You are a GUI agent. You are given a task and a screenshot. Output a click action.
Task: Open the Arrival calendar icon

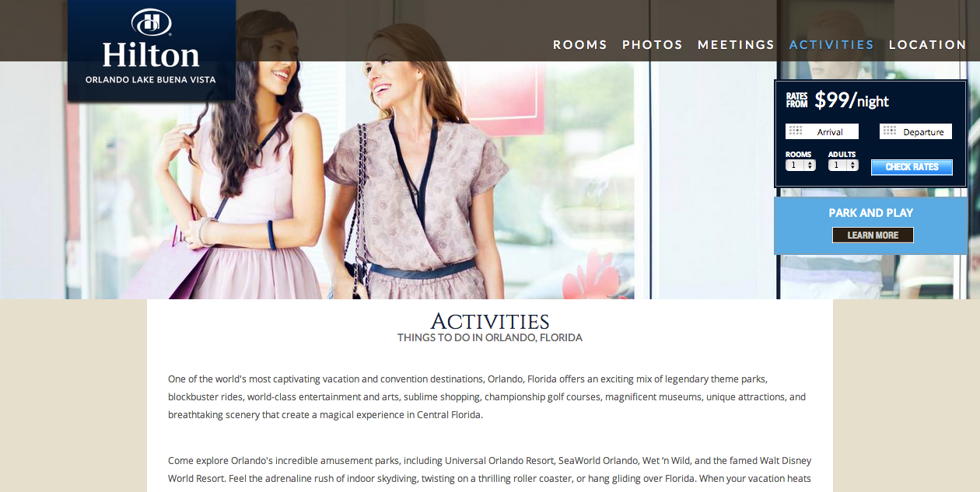point(795,131)
